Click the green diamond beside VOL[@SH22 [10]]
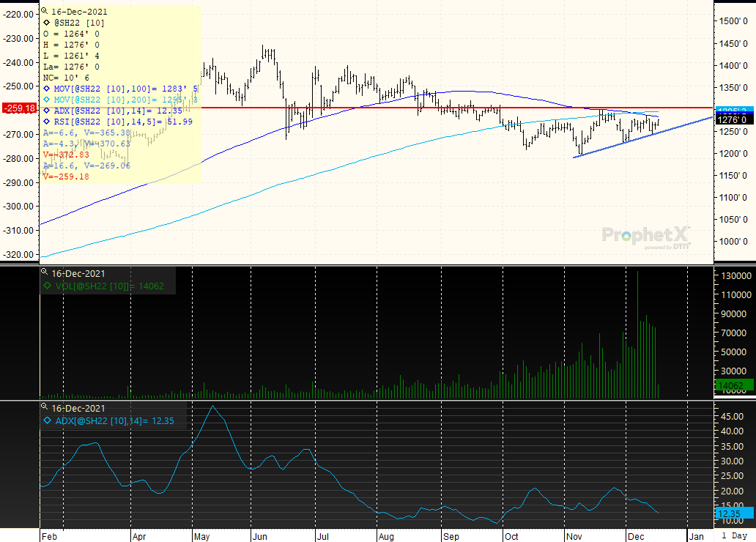756x542 pixels. pos(48,286)
